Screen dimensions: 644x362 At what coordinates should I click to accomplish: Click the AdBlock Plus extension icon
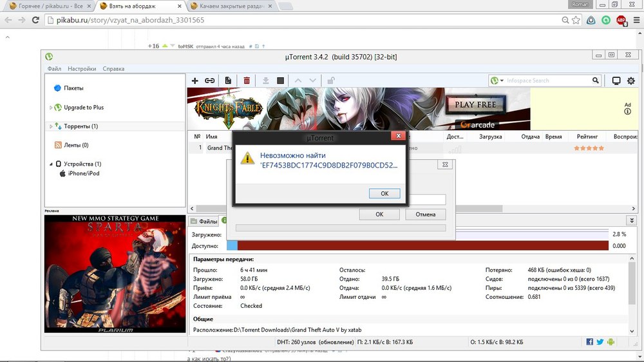[621, 20]
